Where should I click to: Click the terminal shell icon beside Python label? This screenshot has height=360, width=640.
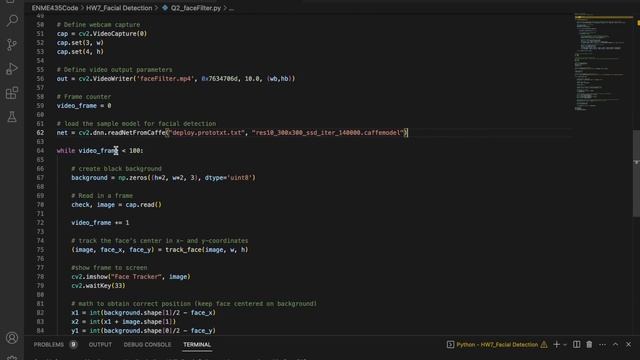[x=450, y=344]
